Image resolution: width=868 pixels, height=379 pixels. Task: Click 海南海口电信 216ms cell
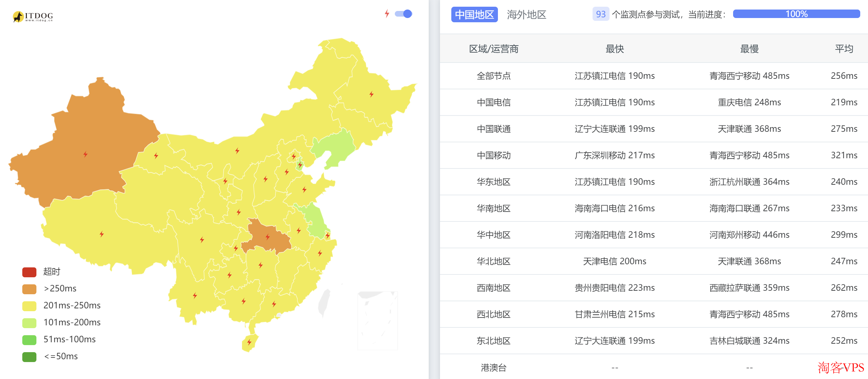point(615,208)
